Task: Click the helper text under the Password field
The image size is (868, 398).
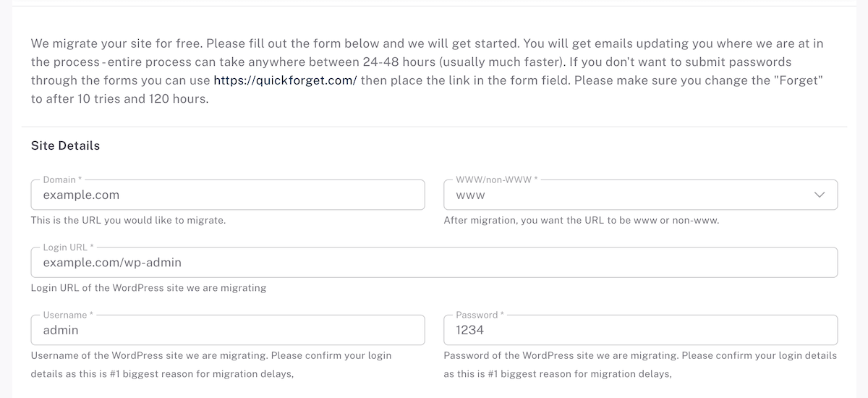Action: click(640, 365)
